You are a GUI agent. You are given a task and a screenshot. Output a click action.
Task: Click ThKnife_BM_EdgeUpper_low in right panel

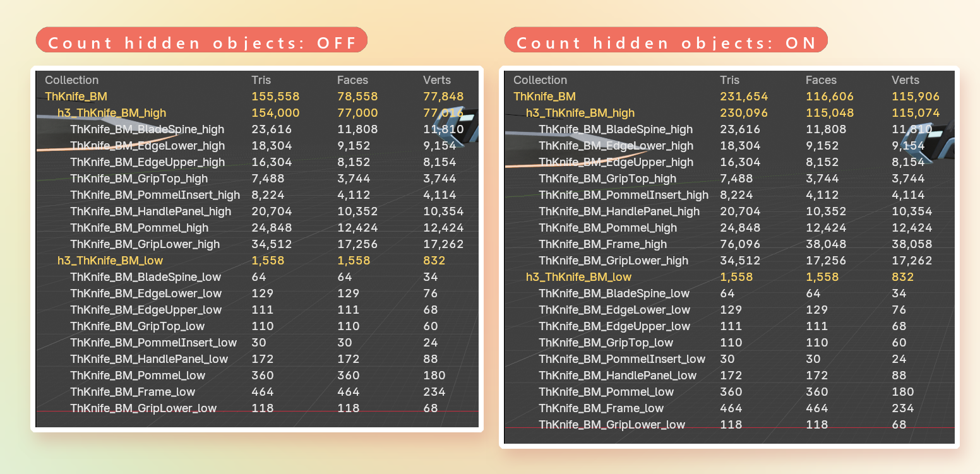614,326
